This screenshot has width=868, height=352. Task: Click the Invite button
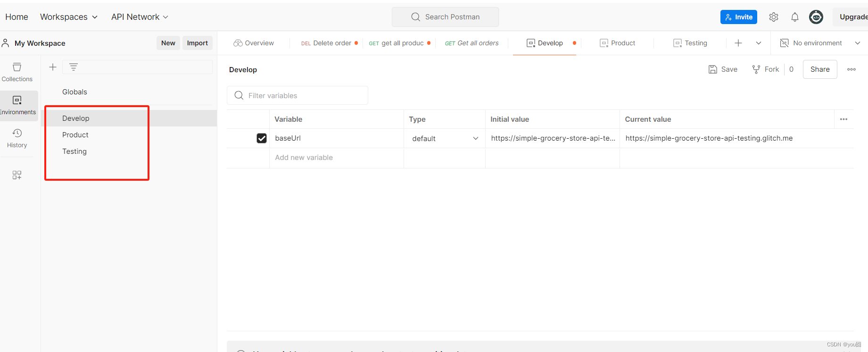[739, 17]
